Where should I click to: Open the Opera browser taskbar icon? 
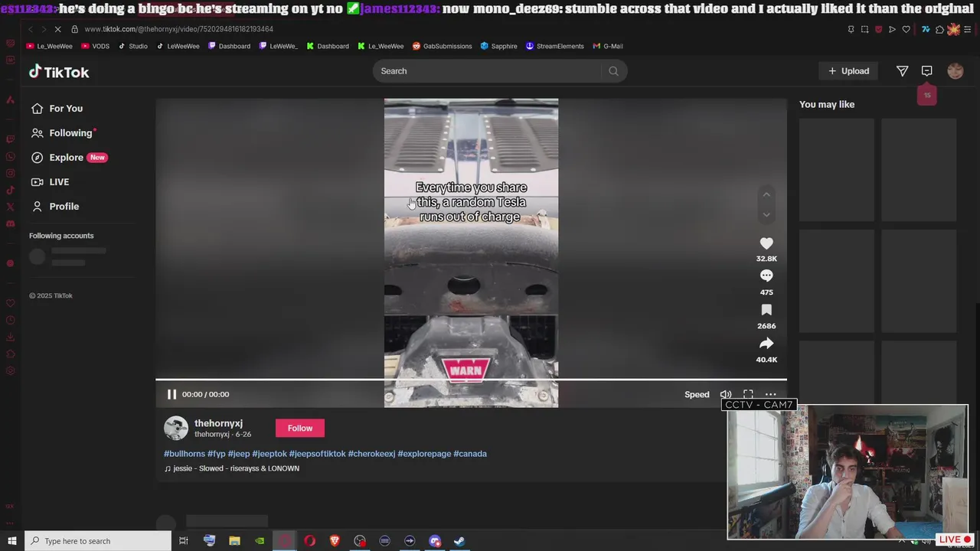(x=309, y=541)
